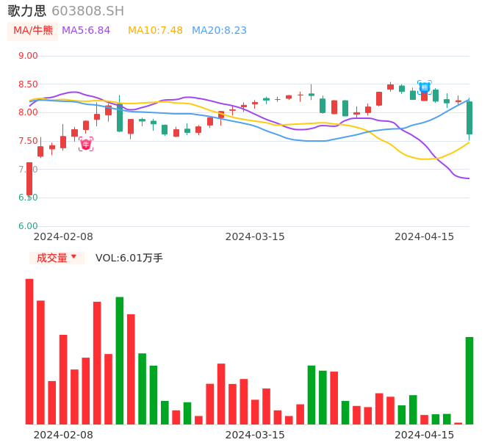
Task: Toggle the MA10:7.48 legend label
Action: pos(155,31)
